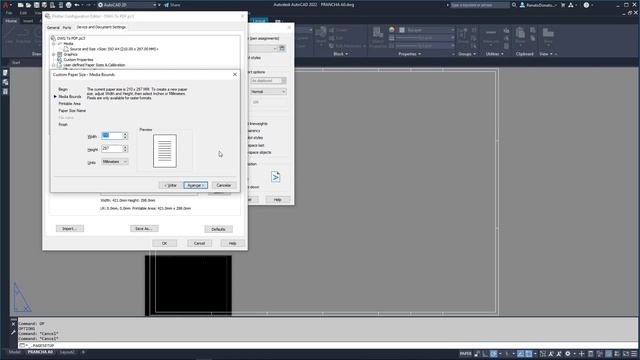Screen dimensions: 640x360
Task: Open the Home ribbon tab
Action: point(11,21)
